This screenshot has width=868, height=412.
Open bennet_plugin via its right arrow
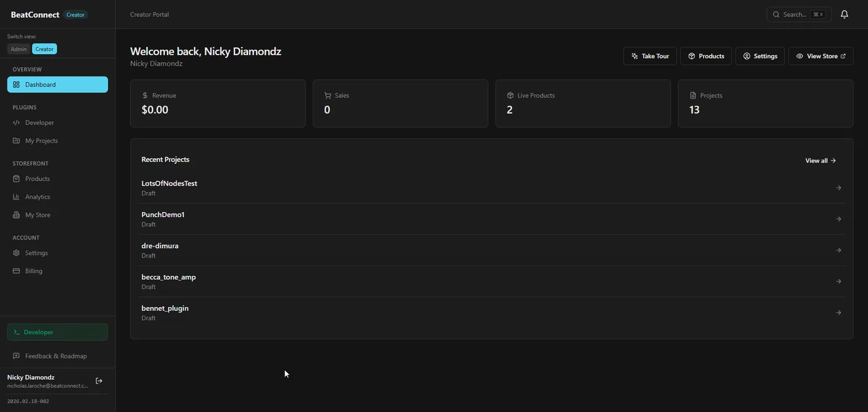pos(838,312)
